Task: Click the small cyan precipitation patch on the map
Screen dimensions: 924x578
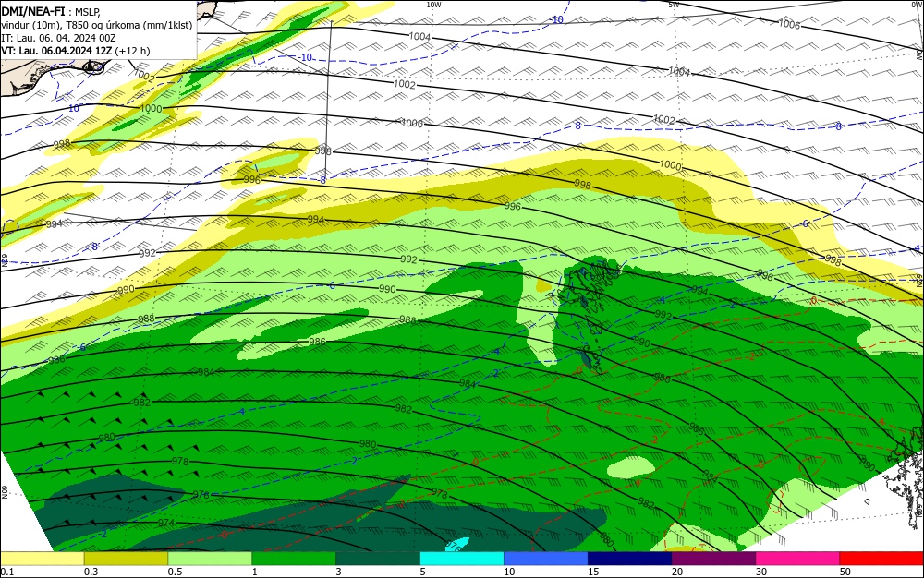Action: 456,545
